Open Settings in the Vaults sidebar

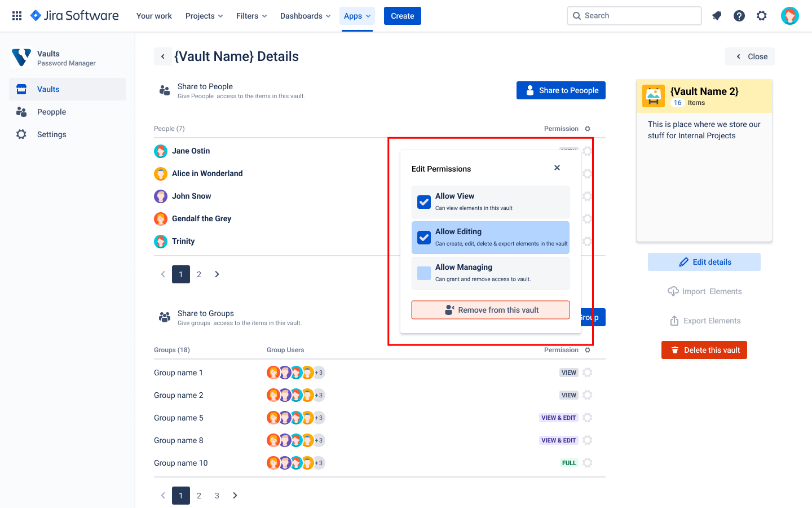coord(51,134)
